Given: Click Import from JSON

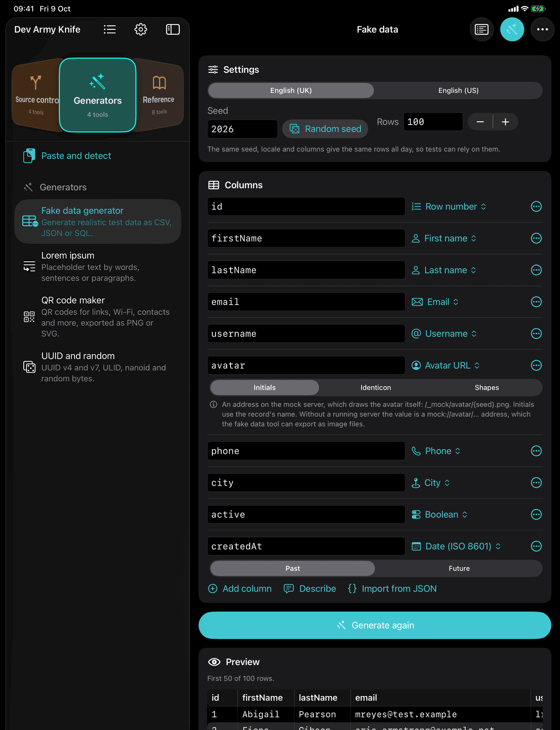Looking at the screenshot, I should (x=392, y=588).
